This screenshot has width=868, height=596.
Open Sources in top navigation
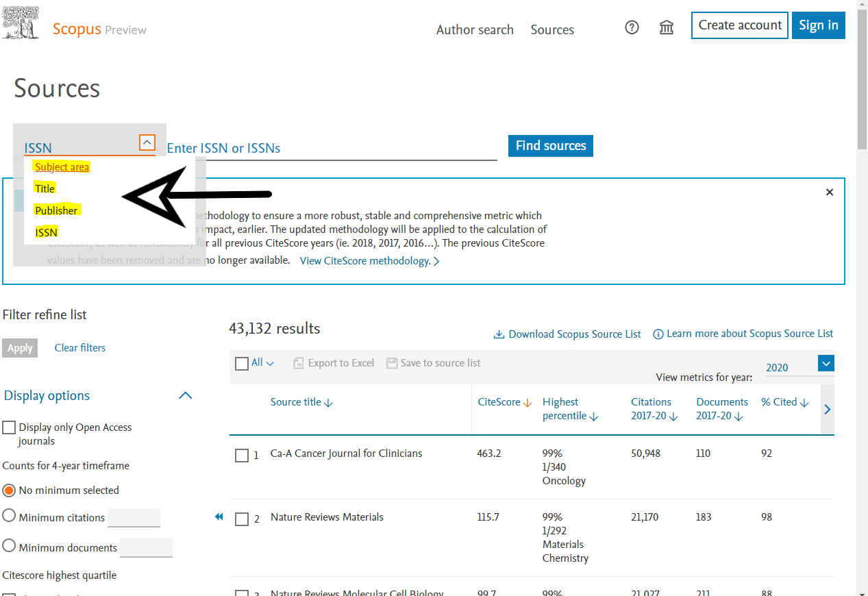tap(552, 29)
